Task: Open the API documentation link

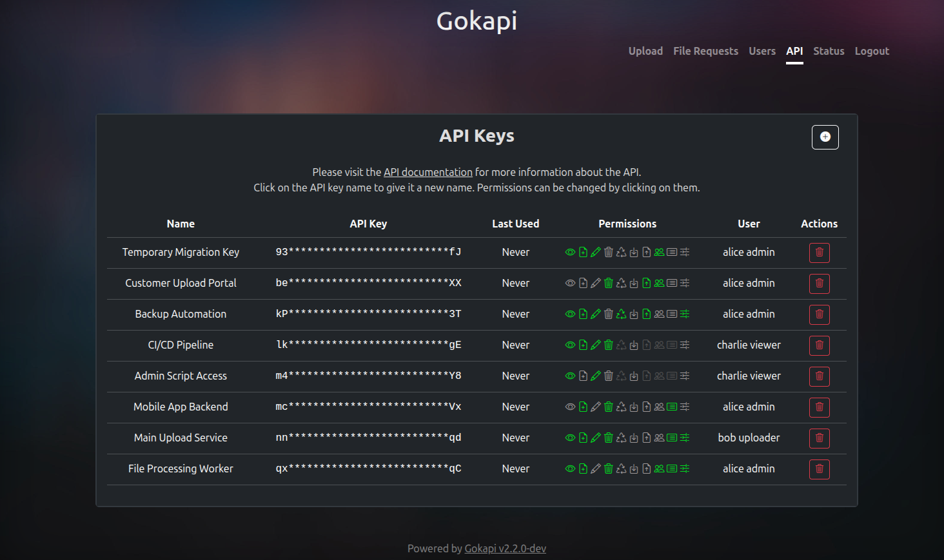Action: coord(428,172)
